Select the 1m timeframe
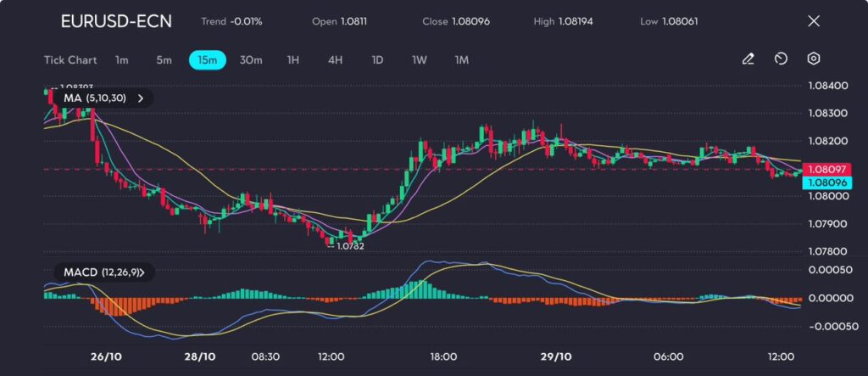The width and height of the screenshot is (868, 376). coord(122,60)
